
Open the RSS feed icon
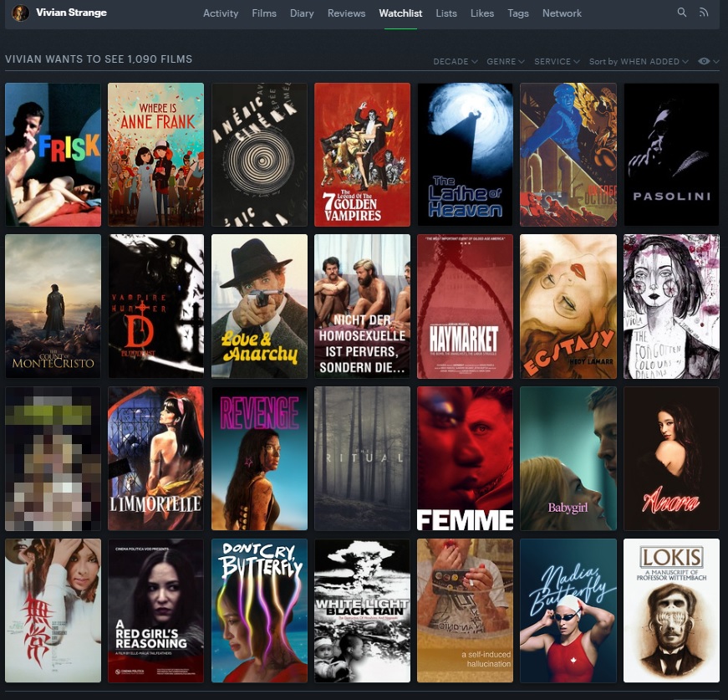coord(704,13)
